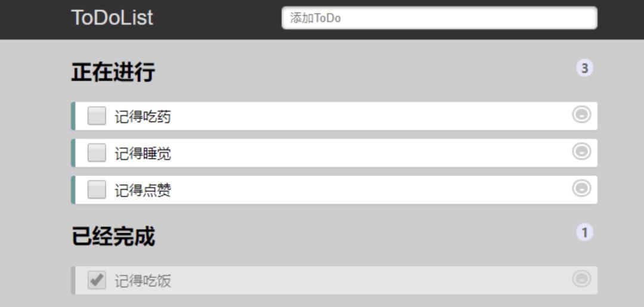Mark 记得睡觉 as done
The width and height of the screenshot is (644, 307).
coord(97,153)
